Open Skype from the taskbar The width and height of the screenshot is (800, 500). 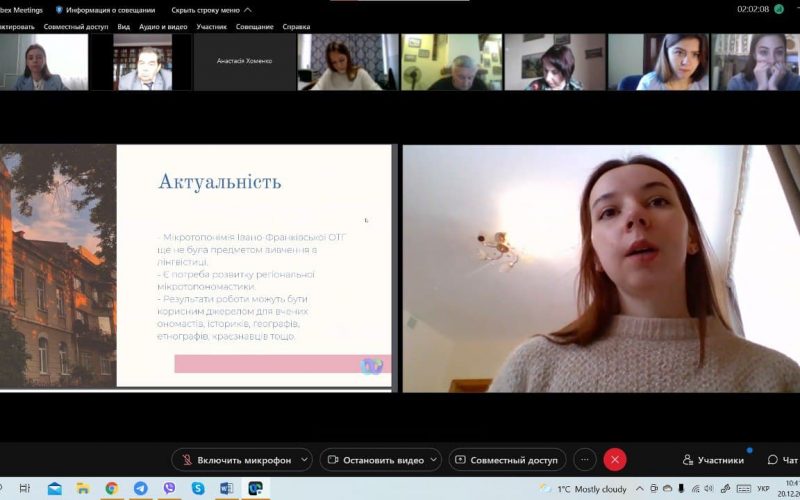[x=198, y=489]
